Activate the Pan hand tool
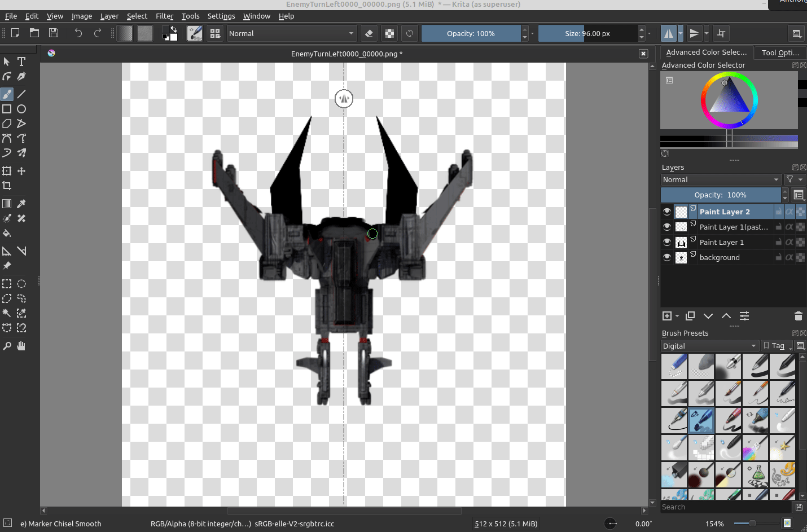Screen dimensions: 807x532 pyautogui.click(x=21, y=346)
